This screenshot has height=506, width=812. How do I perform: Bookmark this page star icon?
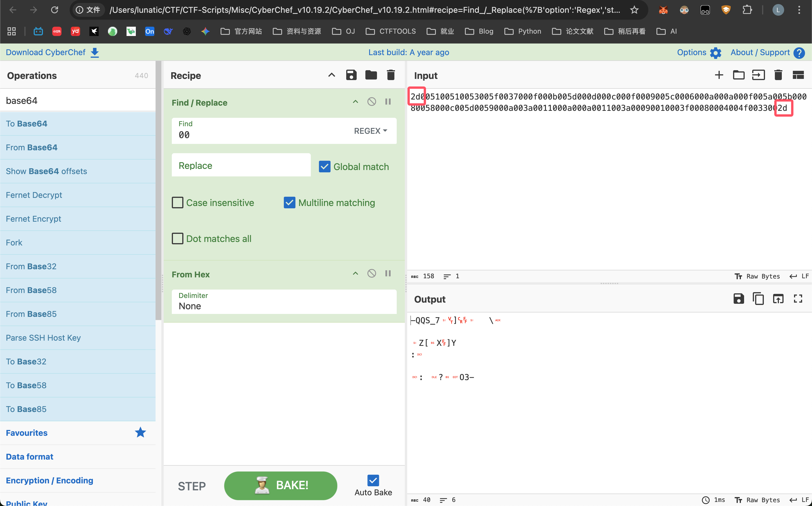pyautogui.click(x=634, y=10)
